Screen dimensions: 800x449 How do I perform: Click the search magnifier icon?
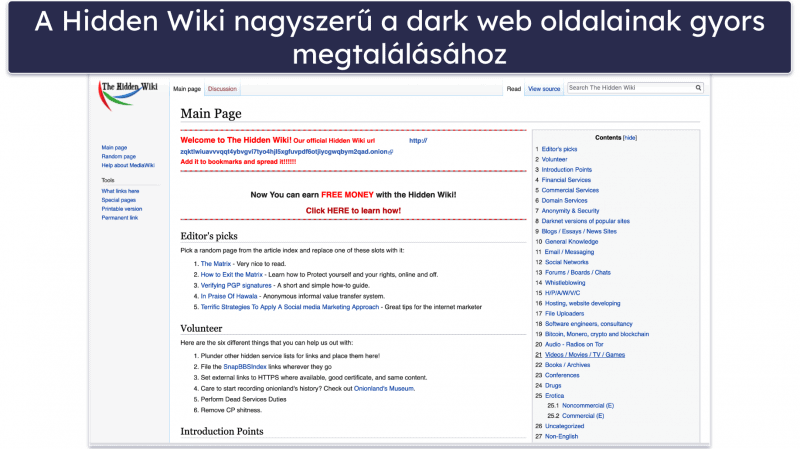coord(698,88)
